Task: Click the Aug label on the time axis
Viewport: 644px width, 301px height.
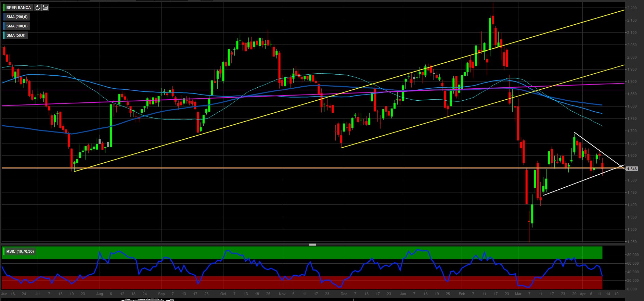Action: click(x=100, y=294)
